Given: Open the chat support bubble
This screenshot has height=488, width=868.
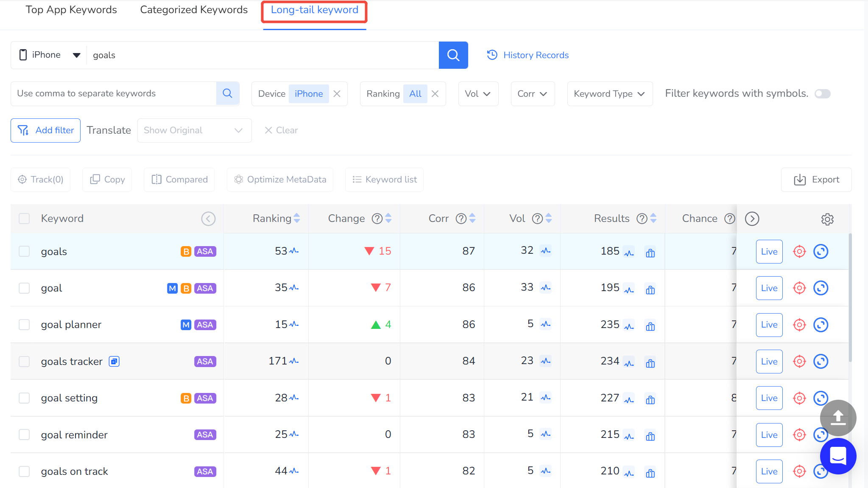Looking at the screenshot, I should click(x=838, y=456).
